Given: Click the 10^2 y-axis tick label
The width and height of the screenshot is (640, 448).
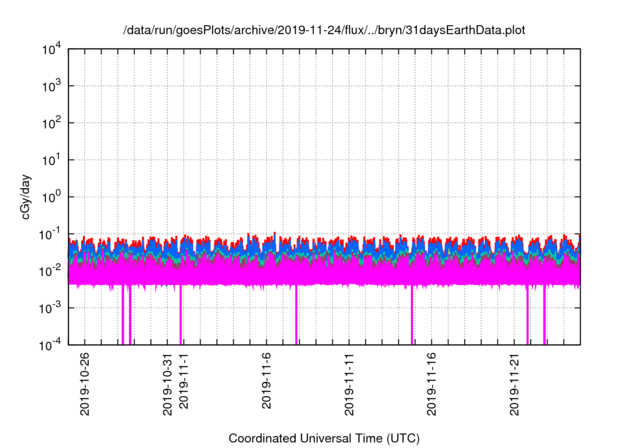Looking at the screenshot, I should pos(52,124).
